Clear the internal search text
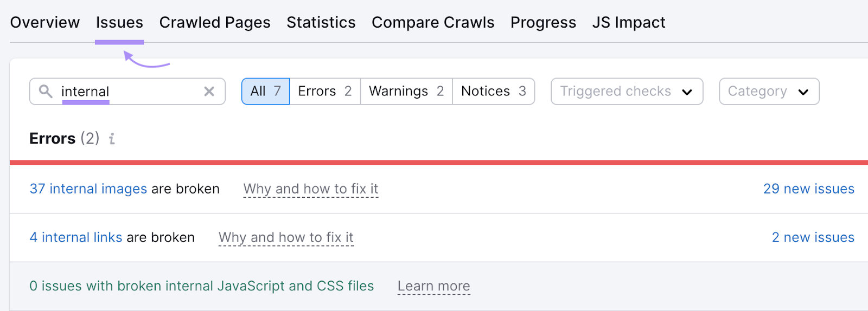This screenshot has width=868, height=311. 209,92
